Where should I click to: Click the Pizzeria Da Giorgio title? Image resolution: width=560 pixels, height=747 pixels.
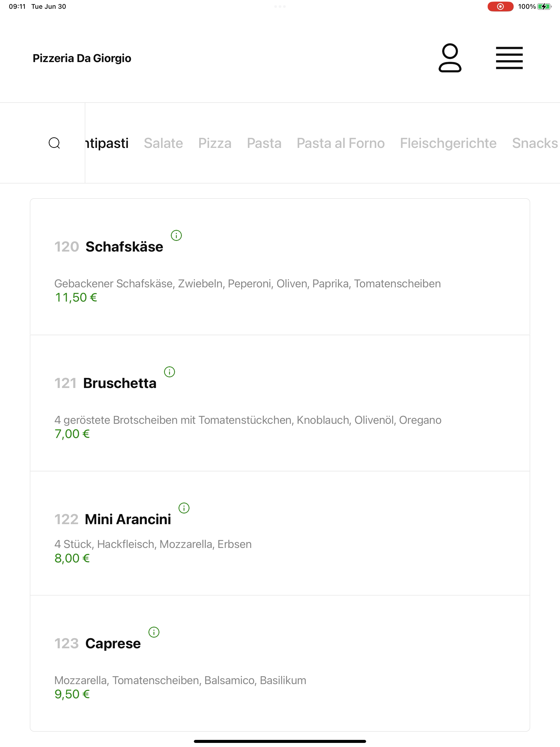[x=82, y=58]
